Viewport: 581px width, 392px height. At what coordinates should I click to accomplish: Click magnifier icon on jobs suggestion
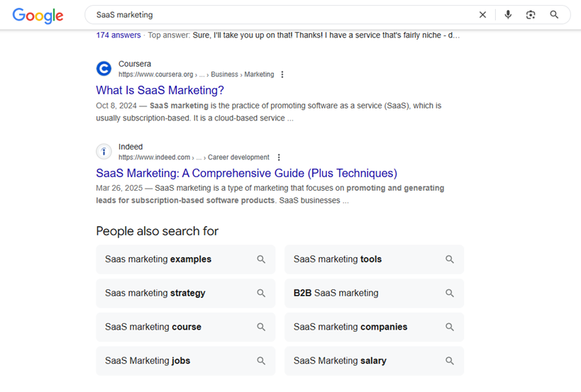pyautogui.click(x=261, y=361)
